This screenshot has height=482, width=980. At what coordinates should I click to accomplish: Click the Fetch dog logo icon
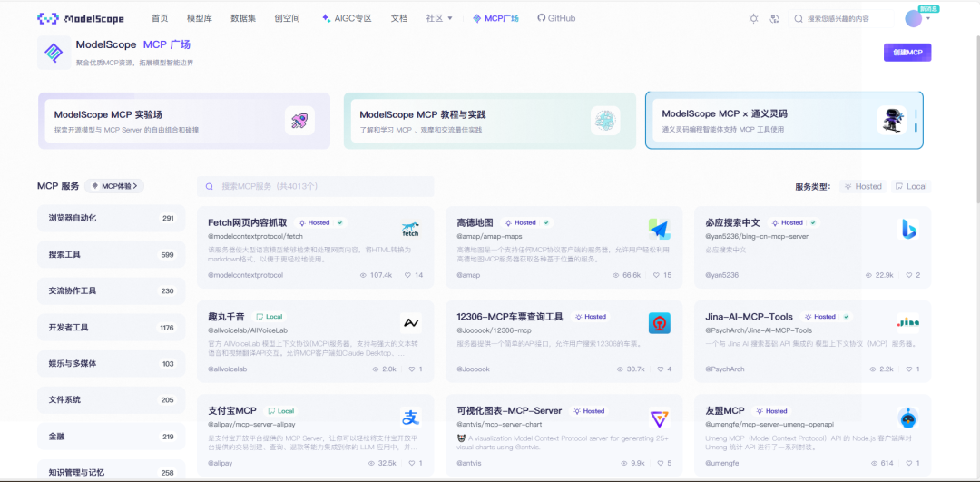[410, 230]
